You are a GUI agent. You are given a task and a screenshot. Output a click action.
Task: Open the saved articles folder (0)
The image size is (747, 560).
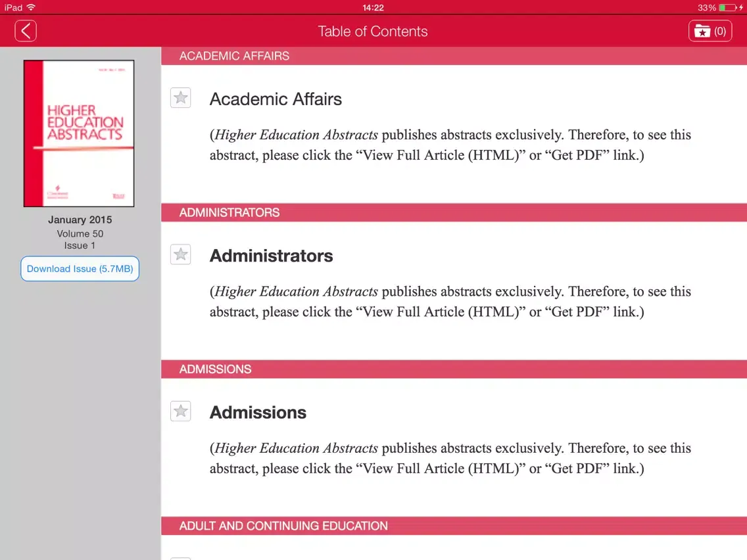(x=710, y=31)
